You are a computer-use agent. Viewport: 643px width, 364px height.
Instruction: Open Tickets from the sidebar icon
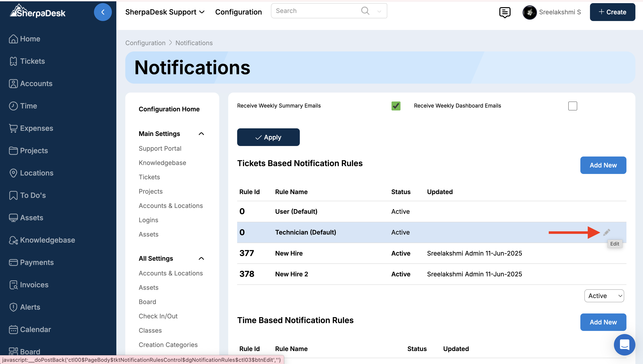[13, 61]
